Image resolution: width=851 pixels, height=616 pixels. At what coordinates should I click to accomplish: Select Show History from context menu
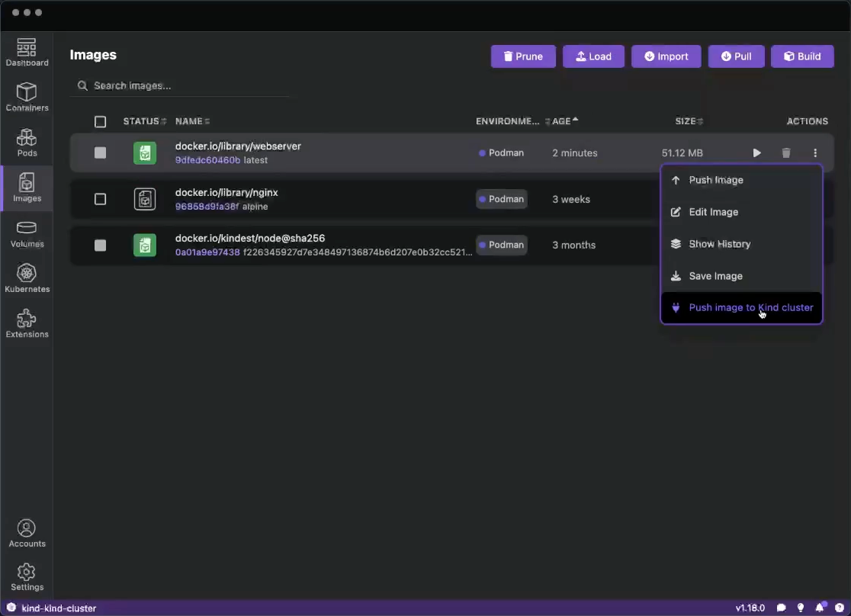click(719, 244)
